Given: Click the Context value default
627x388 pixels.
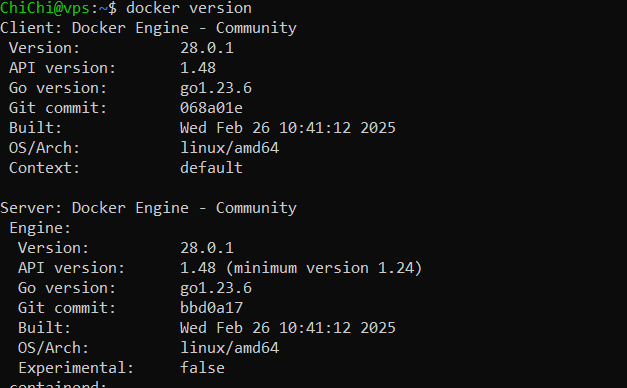Looking at the screenshot, I should click(211, 168).
